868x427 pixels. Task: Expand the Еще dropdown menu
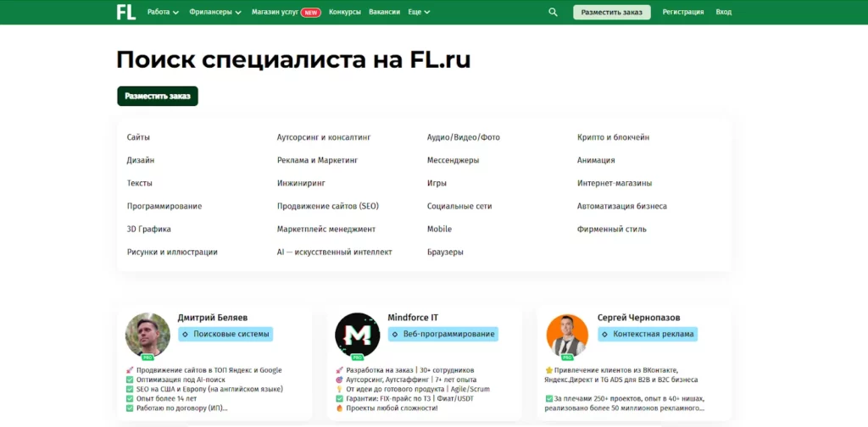[x=419, y=12]
